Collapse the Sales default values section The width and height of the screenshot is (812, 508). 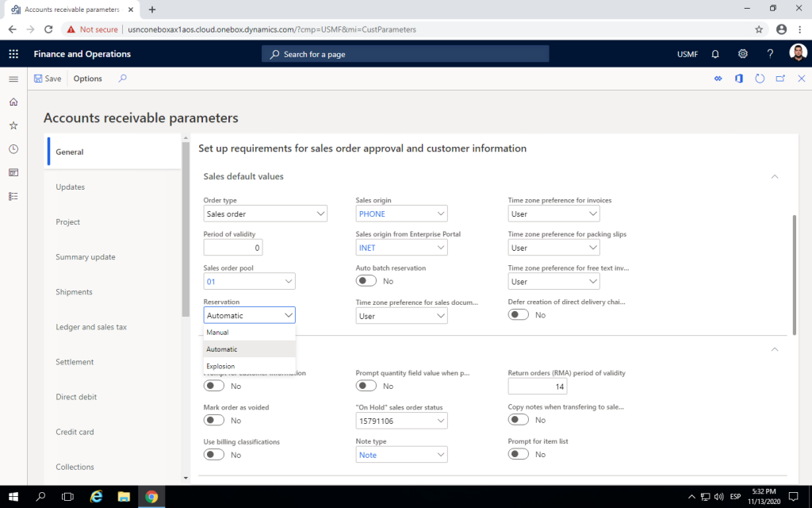pos(775,175)
